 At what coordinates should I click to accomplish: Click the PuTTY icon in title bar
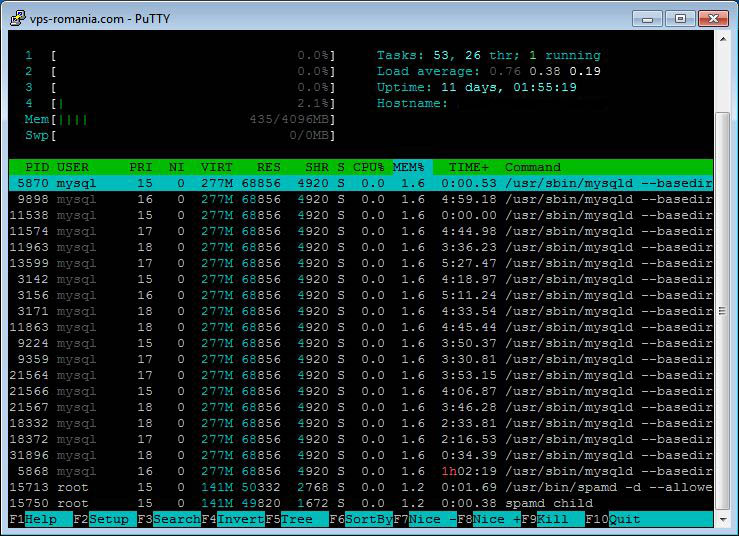[18, 18]
